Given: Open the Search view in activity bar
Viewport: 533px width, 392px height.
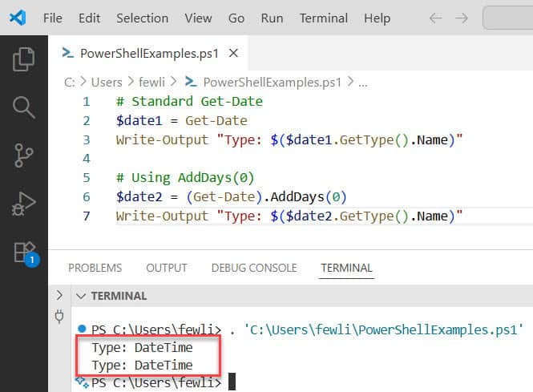Looking at the screenshot, I should 23,107.
